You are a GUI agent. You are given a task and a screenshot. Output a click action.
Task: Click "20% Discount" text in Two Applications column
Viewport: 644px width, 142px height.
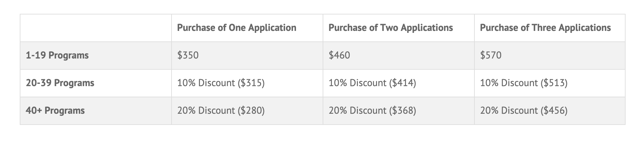pyautogui.click(x=357, y=110)
